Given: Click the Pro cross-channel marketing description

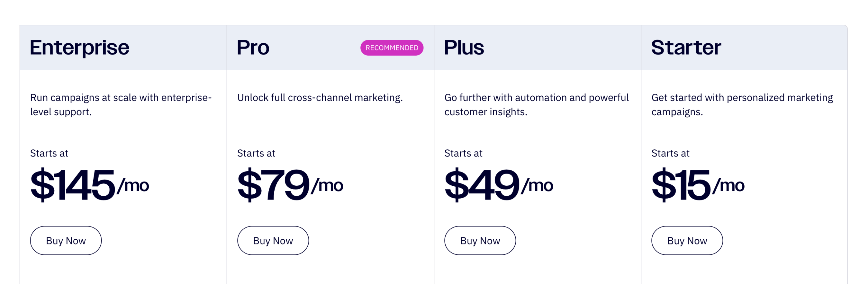Looking at the screenshot, I should 320,97.
